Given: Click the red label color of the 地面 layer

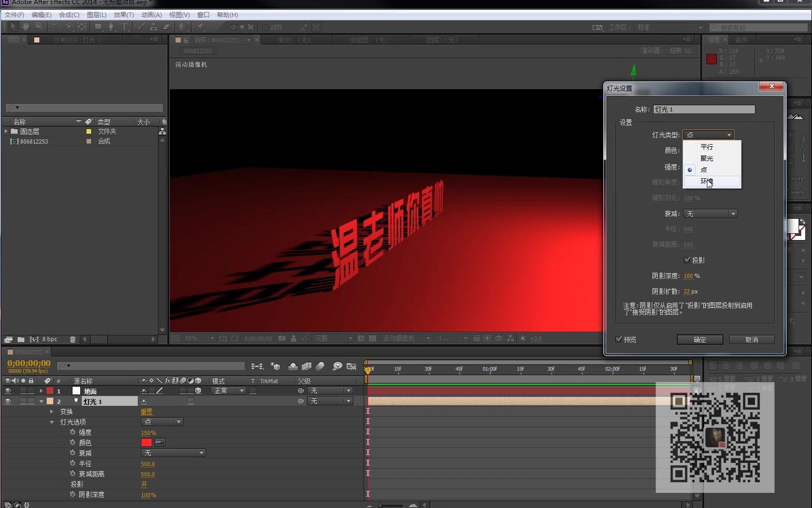Looking at the screenshot, I should click(50, 391).
